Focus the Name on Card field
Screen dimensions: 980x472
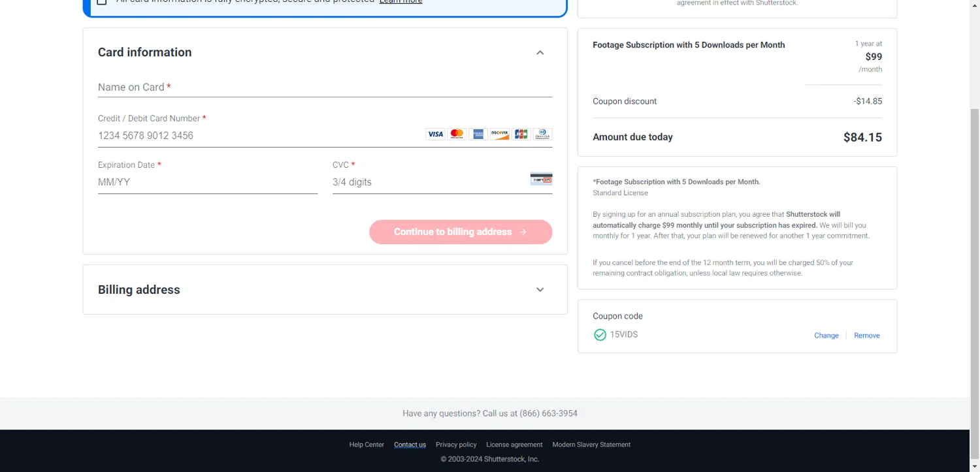pyautogui.click(x=325, y=87)
